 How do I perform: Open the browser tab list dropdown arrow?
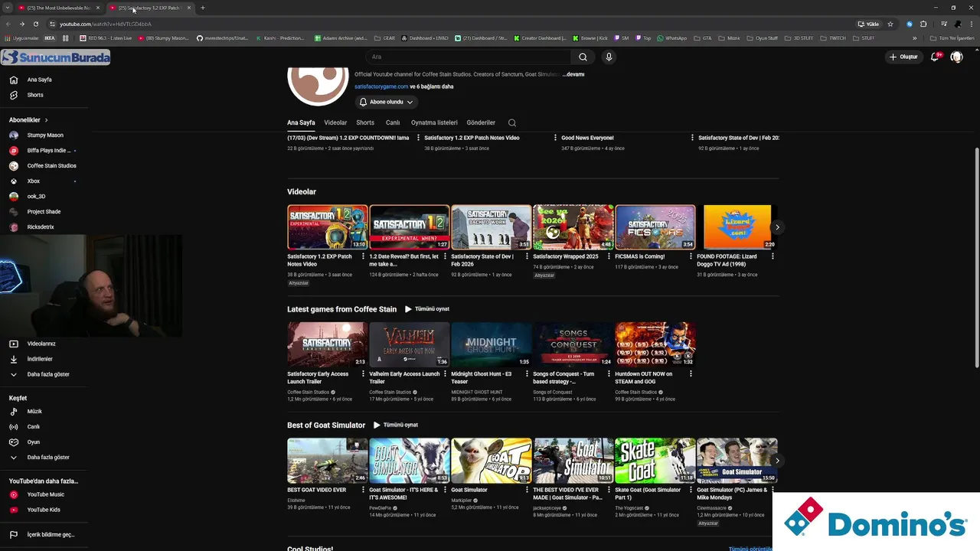7,8
